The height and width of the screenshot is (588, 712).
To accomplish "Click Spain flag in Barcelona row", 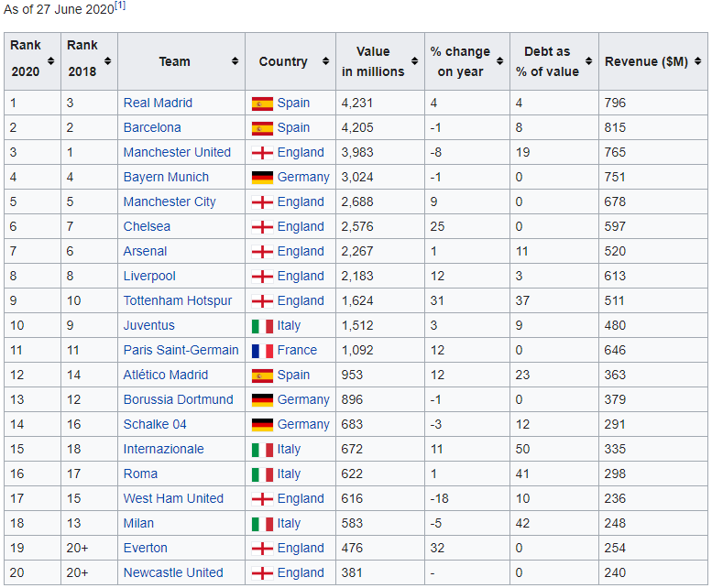I will coord(262,128).
